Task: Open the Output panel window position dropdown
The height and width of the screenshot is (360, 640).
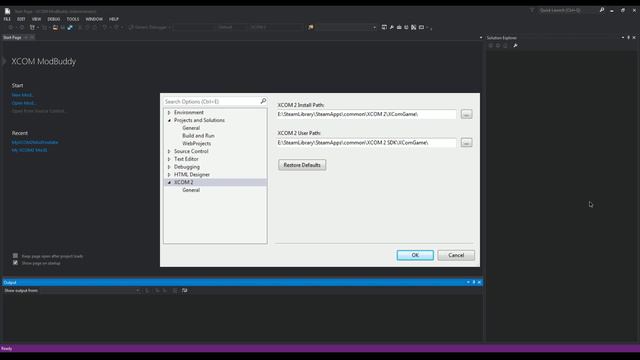Action: (x=468, y=282)
